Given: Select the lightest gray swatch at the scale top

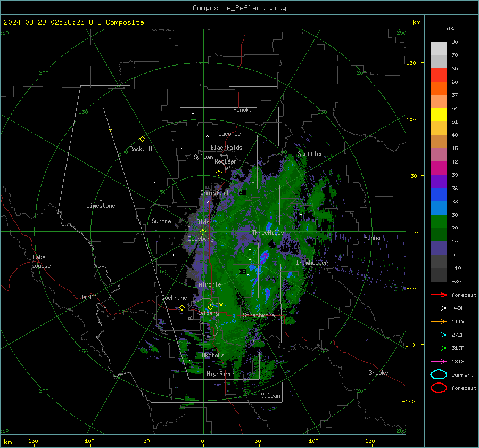Looking at the screenshot, I should [x=439, y=48].
